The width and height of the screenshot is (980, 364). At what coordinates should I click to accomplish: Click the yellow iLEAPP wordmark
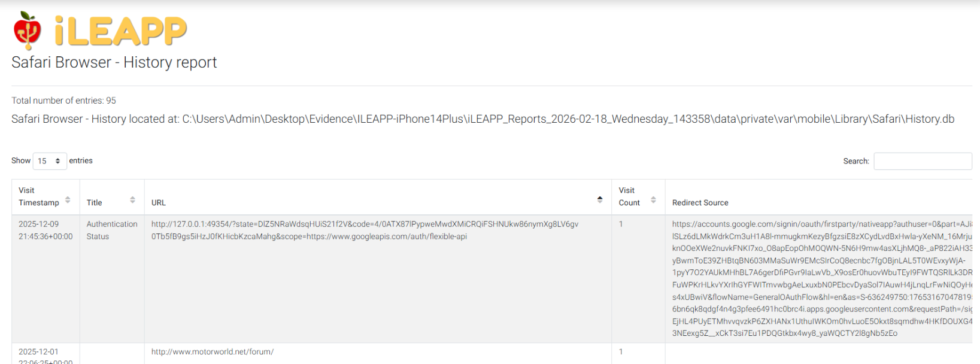coord(121,31)
